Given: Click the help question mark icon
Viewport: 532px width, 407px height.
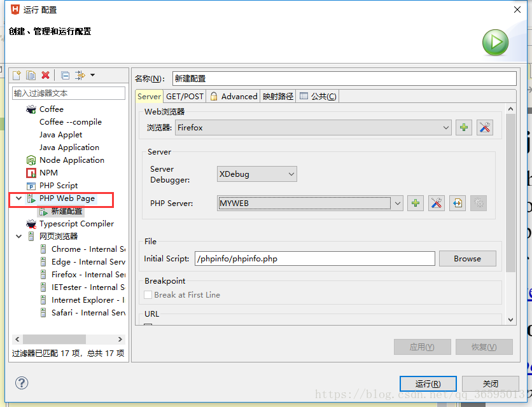Looking at the screenshot, I should (22, 383).
